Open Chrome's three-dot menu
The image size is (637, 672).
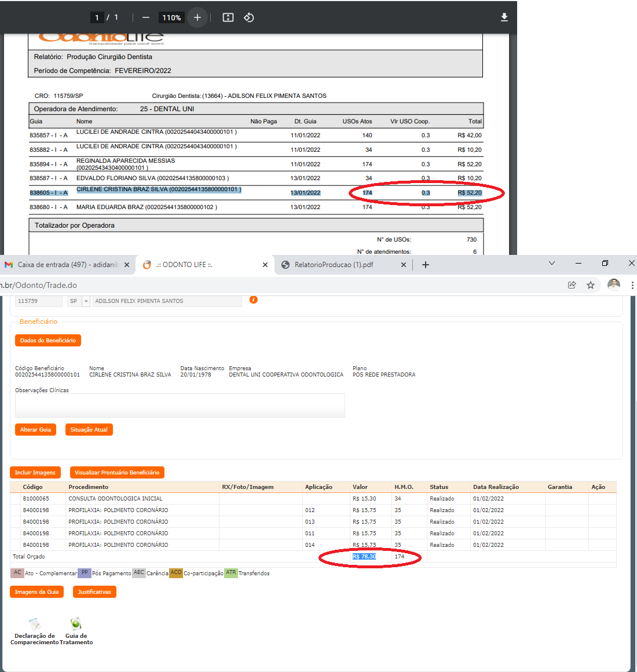pos(632,285)
